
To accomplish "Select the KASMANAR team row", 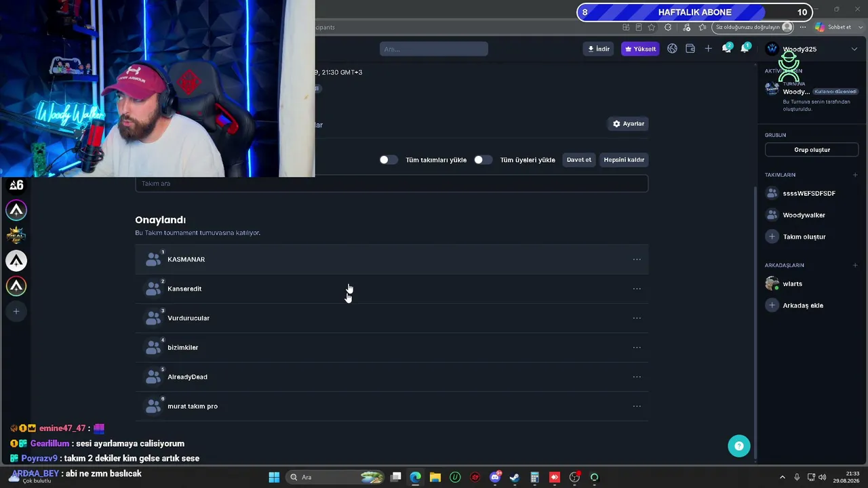I will click(x=392, y=260).
